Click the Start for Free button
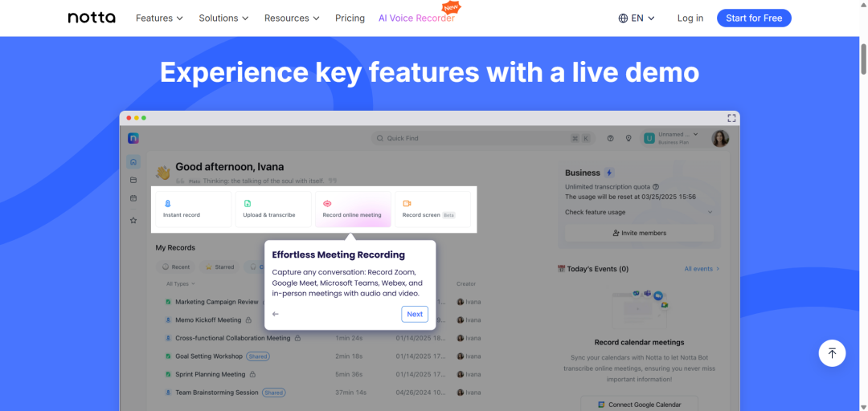 click(754, 18)
